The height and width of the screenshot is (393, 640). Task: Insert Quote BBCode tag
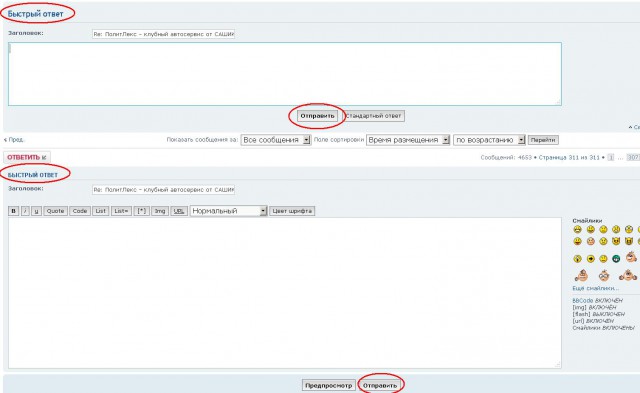pyautogui.click(x=56, y=211)
